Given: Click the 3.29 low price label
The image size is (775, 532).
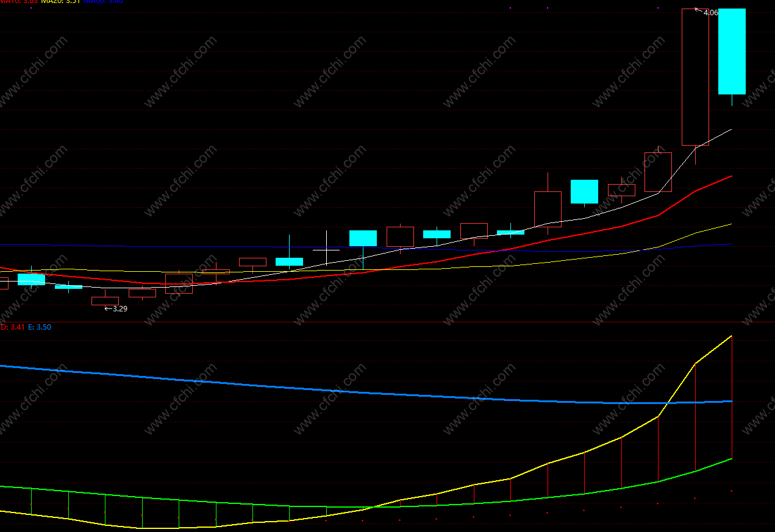Looking at the screenshot, I should (x=120, y=308).
